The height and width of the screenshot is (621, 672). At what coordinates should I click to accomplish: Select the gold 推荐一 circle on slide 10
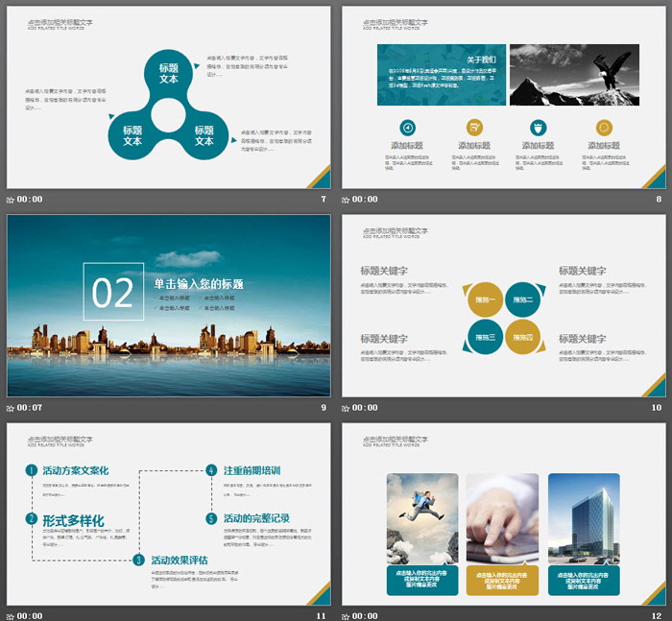486,299
